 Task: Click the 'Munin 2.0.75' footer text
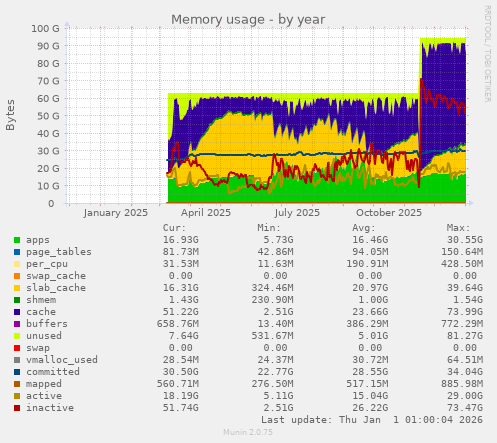click(x=248, y=432)
